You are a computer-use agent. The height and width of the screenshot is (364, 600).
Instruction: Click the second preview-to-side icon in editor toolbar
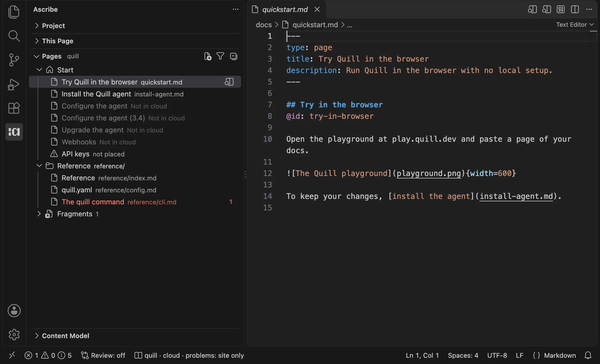[x=546, y=10]
